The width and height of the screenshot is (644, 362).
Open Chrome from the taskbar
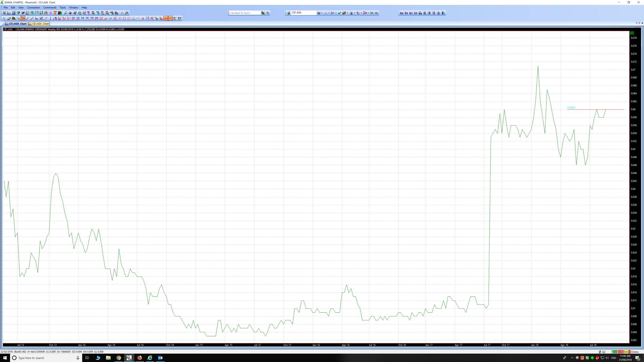point(119,358)
